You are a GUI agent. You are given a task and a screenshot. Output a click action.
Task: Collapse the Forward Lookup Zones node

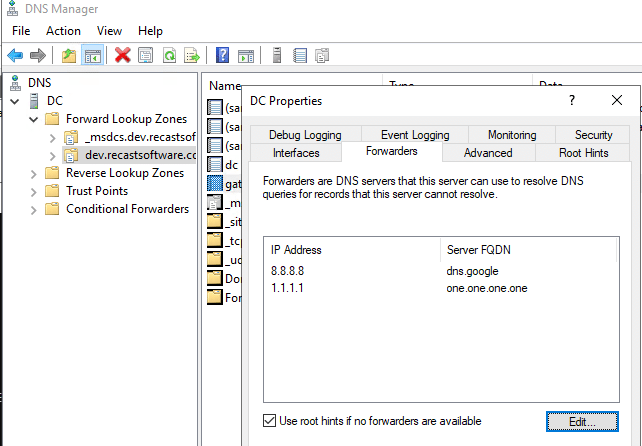point(33,119)
